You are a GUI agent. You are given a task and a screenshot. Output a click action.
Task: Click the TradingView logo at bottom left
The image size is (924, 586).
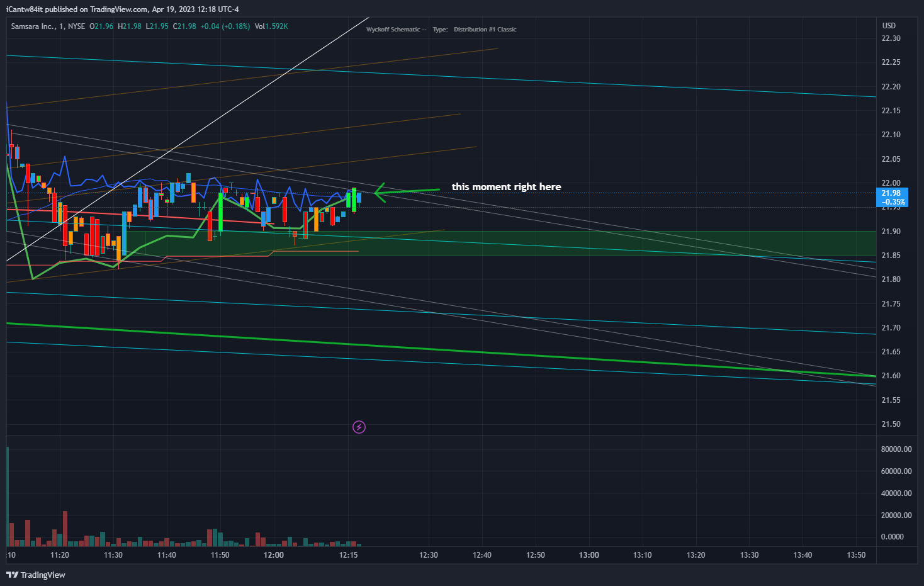click(x=36, y=575)
